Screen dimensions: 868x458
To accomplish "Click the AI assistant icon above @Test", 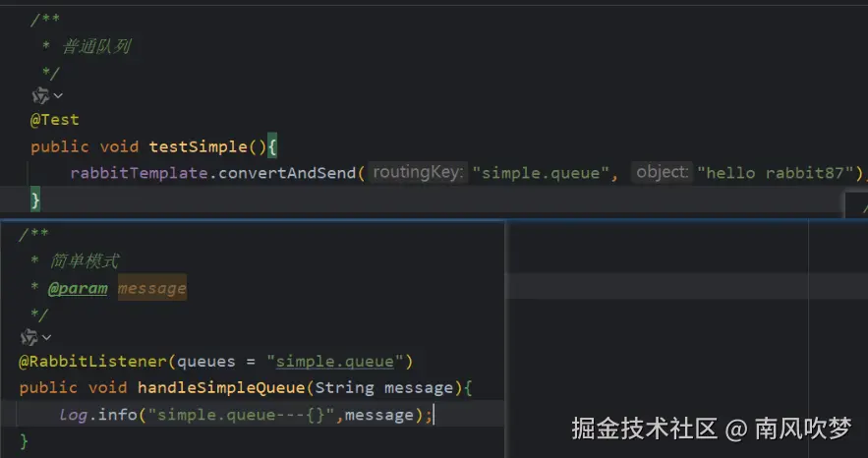I will (x=40, y=96).
